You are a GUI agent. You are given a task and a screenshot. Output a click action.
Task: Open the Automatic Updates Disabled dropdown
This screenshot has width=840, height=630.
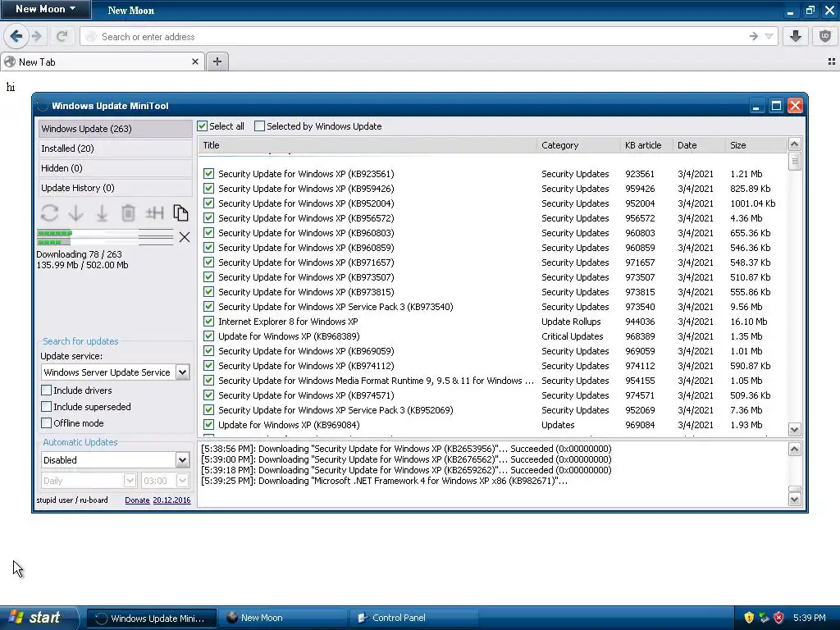(182, 460)
